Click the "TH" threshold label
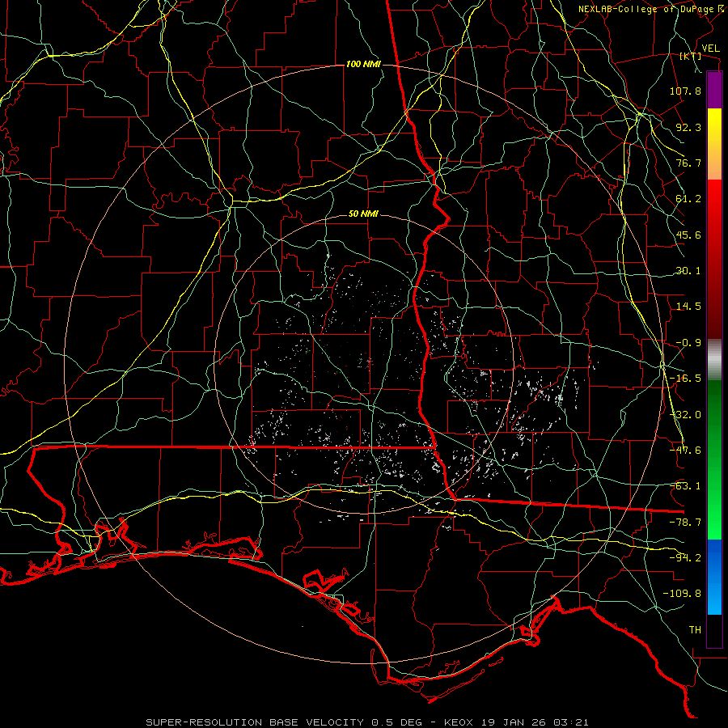 point(695,630)
